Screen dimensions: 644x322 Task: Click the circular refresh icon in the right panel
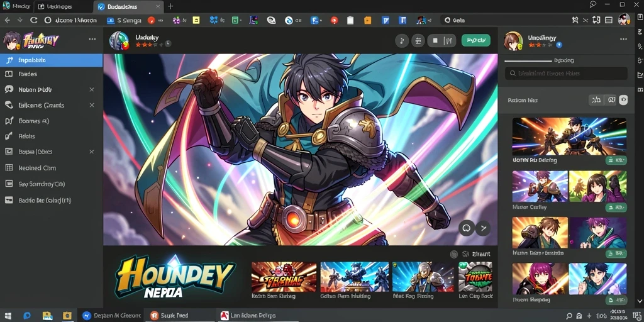point(623,100)
